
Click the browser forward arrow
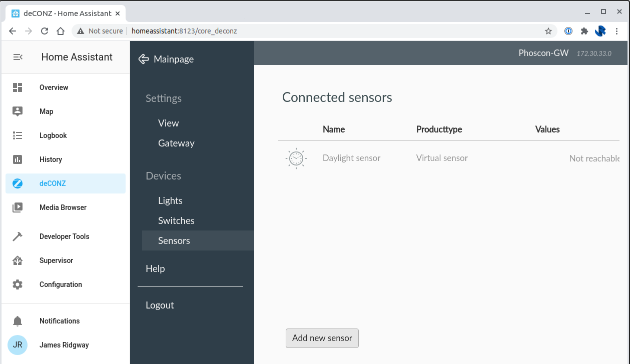pos(29,31)
